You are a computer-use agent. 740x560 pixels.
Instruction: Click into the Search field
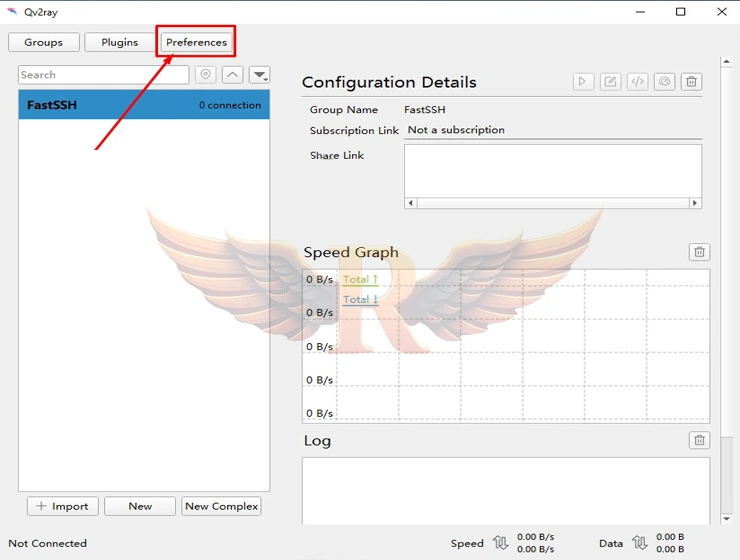pos(102,75)
